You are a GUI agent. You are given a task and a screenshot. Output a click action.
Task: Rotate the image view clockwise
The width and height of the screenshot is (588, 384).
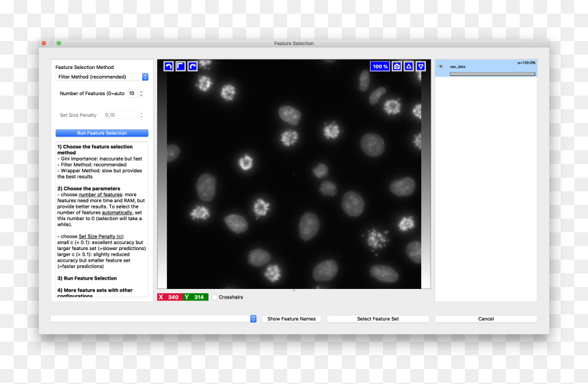[x=193, y=66]
